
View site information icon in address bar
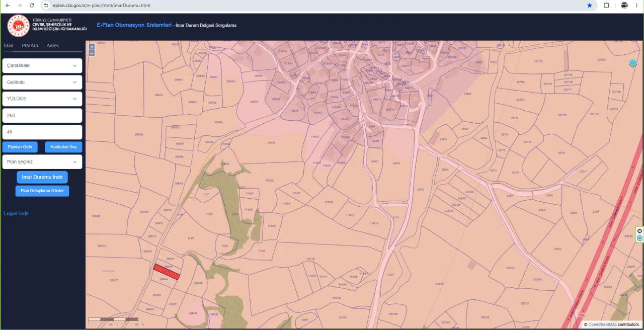point(46,6)
